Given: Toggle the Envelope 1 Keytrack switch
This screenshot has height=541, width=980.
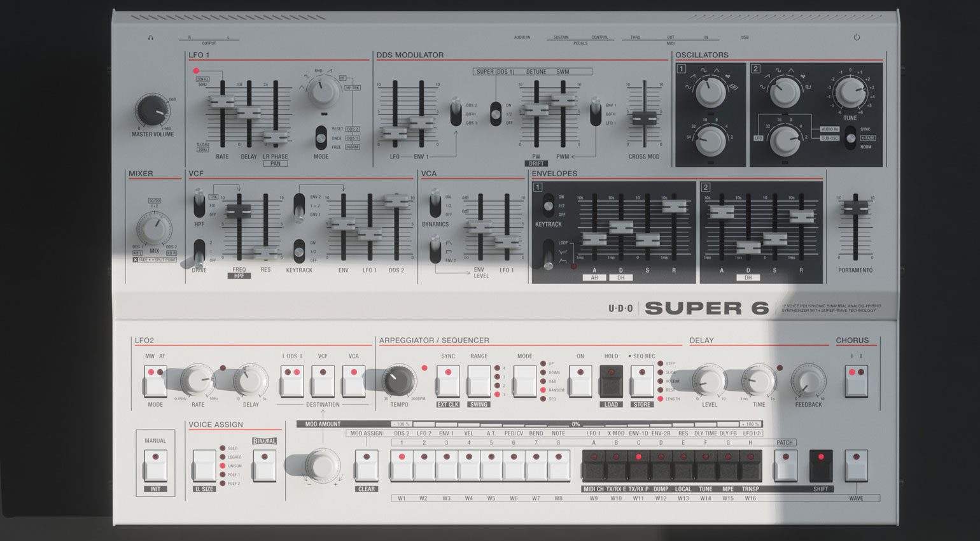Looking at the screenshot, I should (548, 206).
